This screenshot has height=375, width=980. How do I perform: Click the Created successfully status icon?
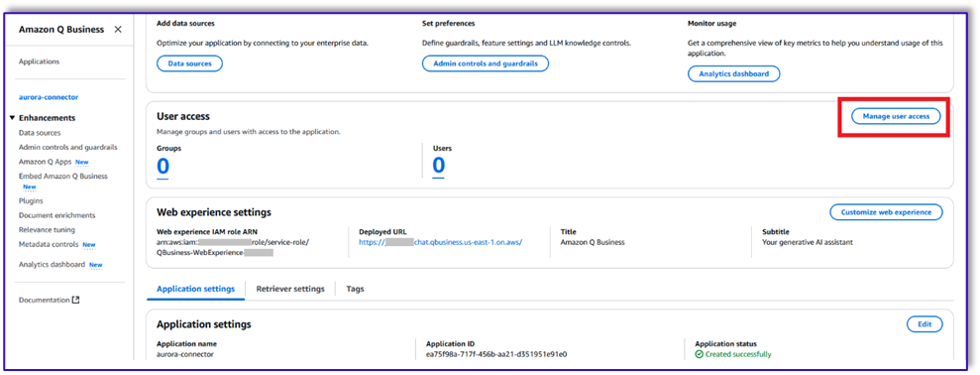(x=700, y=354)
